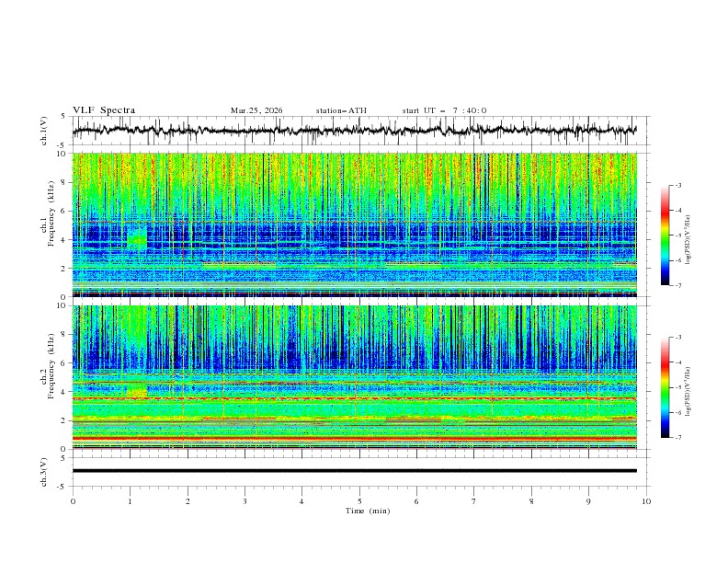Click the time axis tick label "5"

click(359, 501)
